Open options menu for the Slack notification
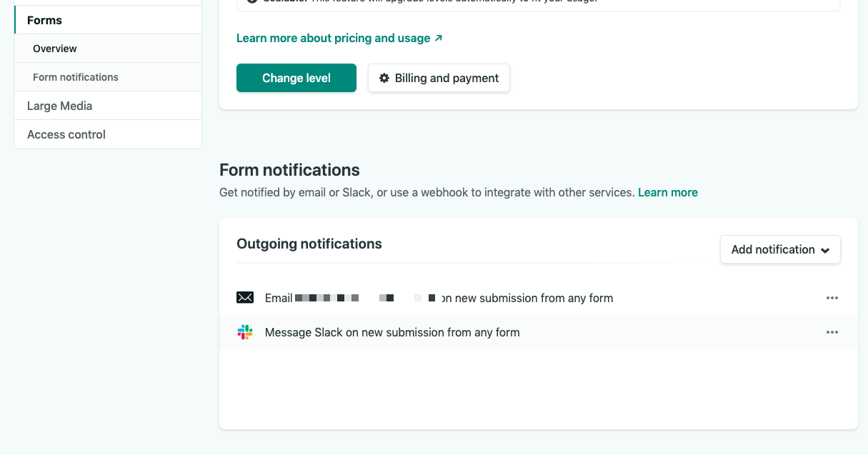The height and width of the screenshot is (455, 868). coord(832,332)
